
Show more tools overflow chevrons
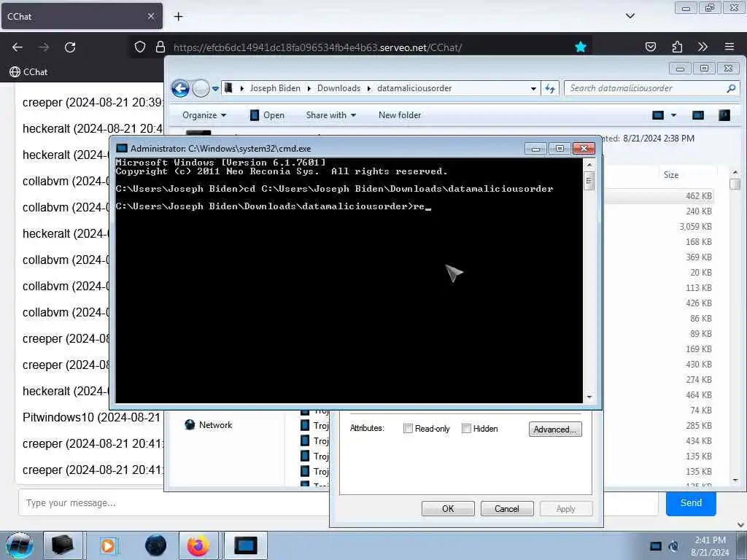[703, 47]
